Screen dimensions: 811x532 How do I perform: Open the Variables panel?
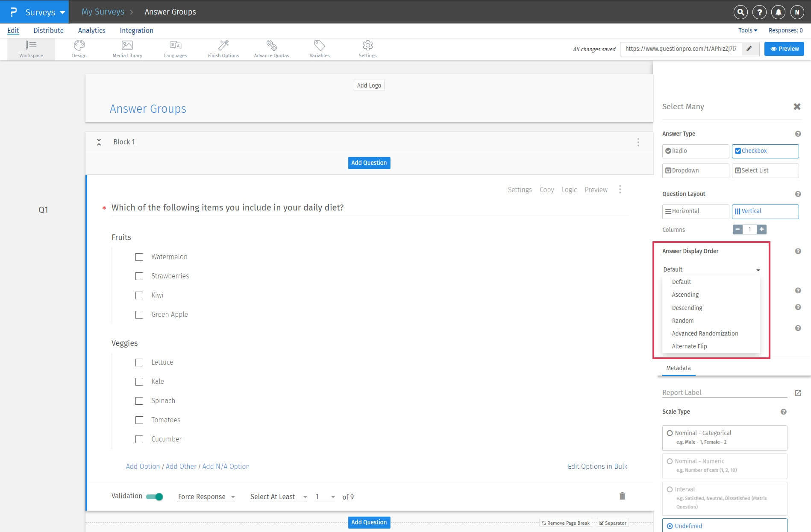click(319, 48)
